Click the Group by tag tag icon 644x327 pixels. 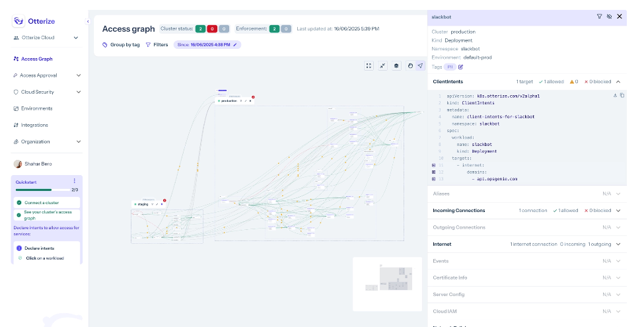(105, 44)
